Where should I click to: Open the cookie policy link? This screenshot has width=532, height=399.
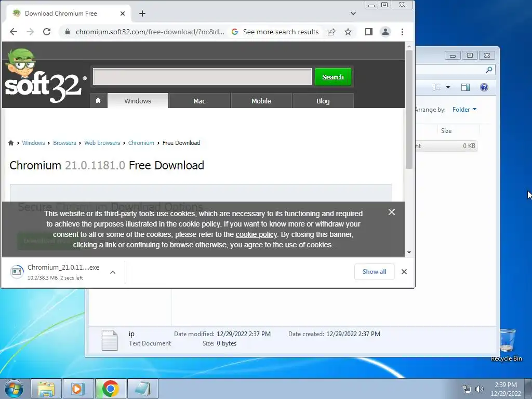coord(256,234)
